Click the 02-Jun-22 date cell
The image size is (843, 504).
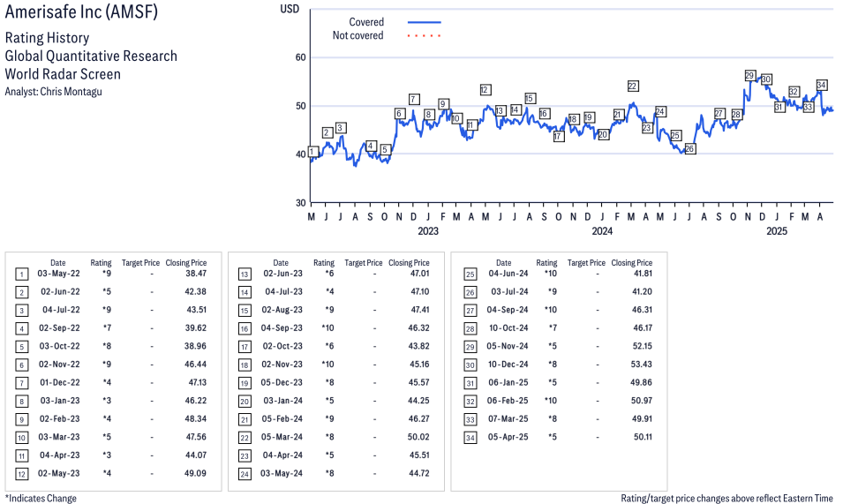pyautogui.click(x=60, y=292)
